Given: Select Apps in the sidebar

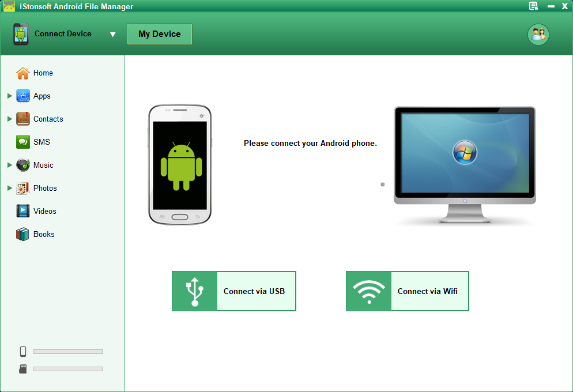Looking at the screenshot, I should click(42, 96).
